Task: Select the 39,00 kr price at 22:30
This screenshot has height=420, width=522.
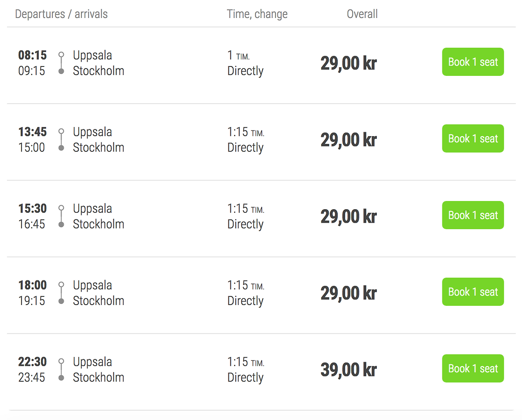Action: point(349,370)
